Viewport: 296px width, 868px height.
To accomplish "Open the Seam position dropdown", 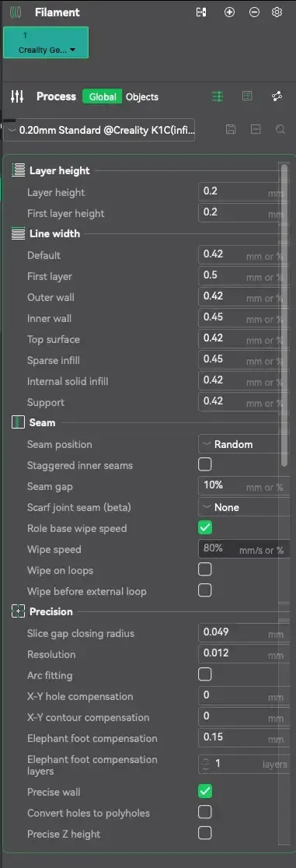I will coord(243,444).
